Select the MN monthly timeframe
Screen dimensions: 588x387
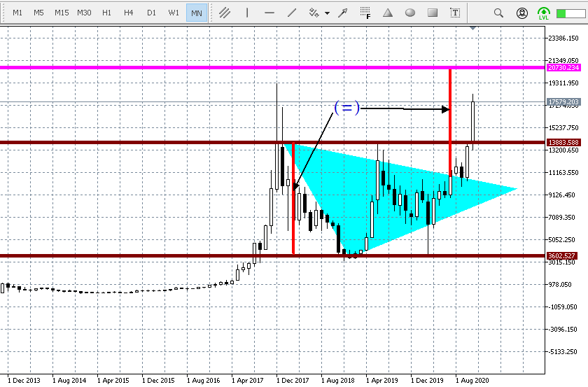[197, 13]
